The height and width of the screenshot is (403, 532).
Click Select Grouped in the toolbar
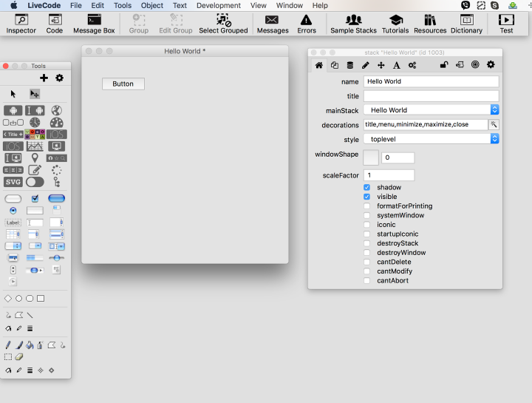[223, 24]
